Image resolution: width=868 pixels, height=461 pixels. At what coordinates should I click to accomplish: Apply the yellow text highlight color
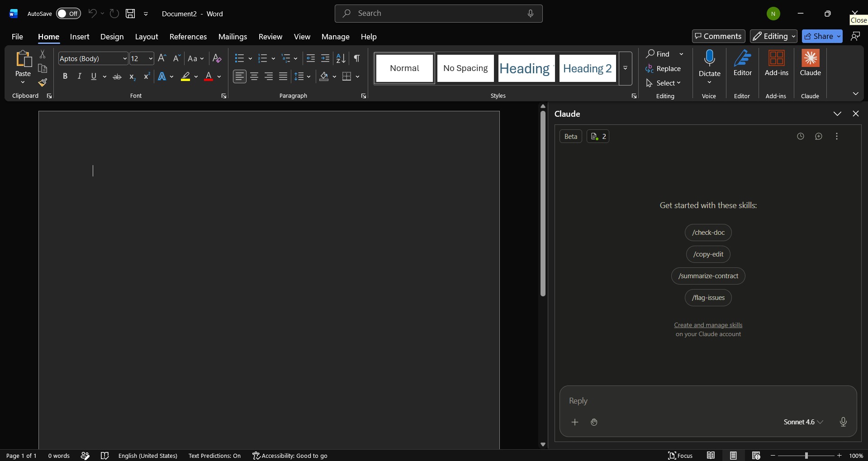pyautogui.click(x=185, y=76)
